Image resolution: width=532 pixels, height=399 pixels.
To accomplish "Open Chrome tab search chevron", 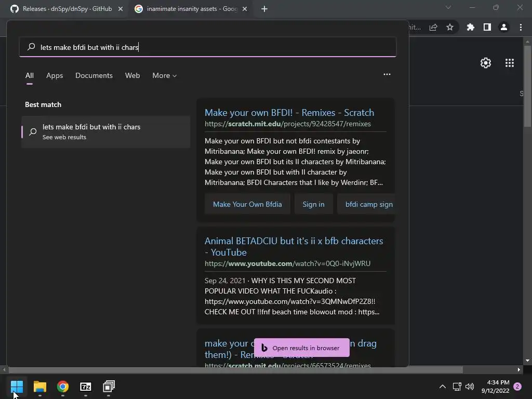I will [x=448, y=7].
